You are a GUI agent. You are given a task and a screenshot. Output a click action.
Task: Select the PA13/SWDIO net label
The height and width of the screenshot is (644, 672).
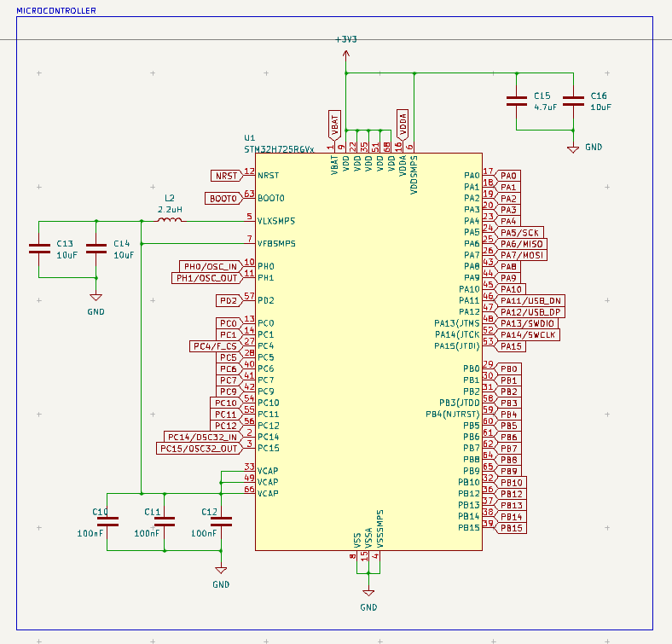[x=526, y=324]
